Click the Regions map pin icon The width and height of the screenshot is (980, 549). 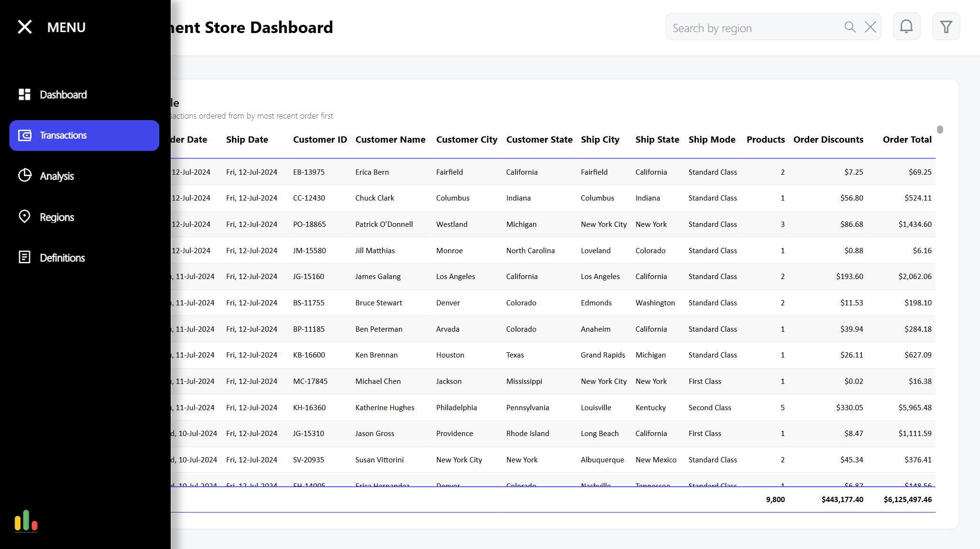click(24, 216)
